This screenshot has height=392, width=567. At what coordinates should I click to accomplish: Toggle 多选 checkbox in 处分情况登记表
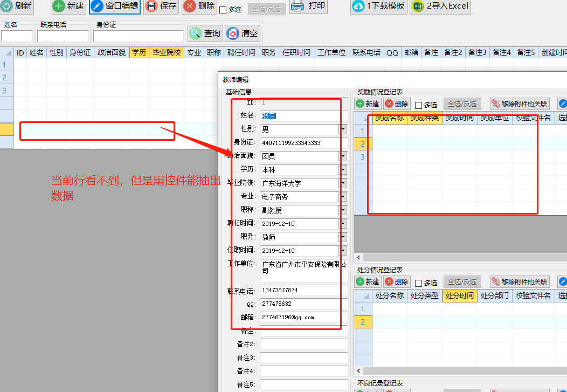pyautogui.click(x=419, y=283)
